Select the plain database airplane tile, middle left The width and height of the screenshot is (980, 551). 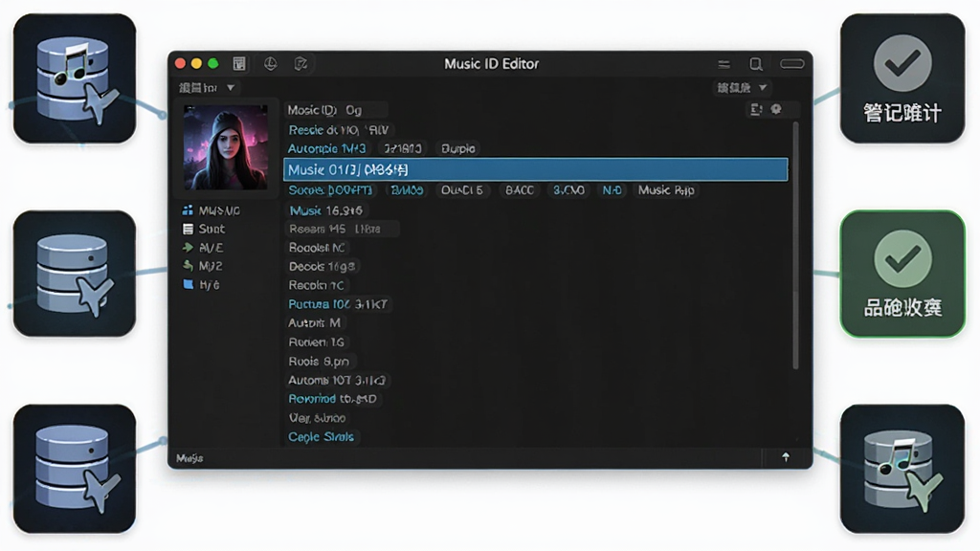75,274
